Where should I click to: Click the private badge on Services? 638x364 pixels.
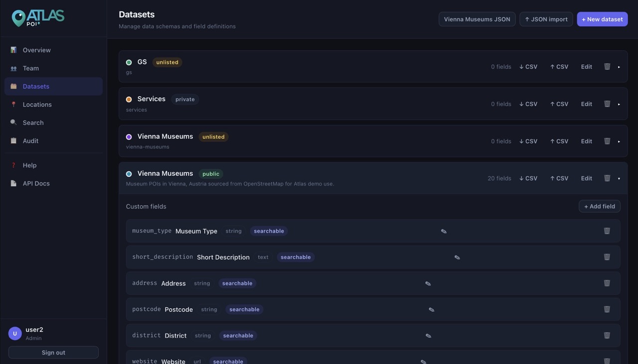(185, 100)
